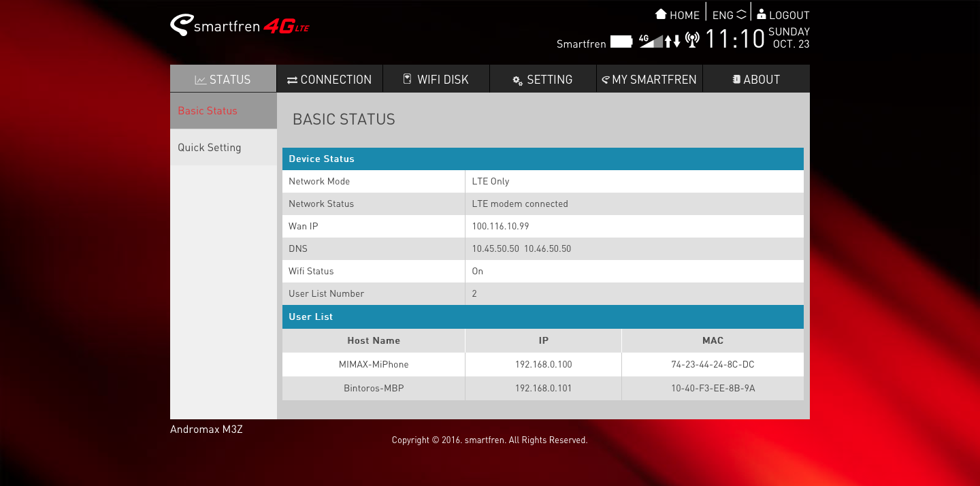The image size is (980, 486).
Task: Click the DNS label
Action: click(298, 248)
